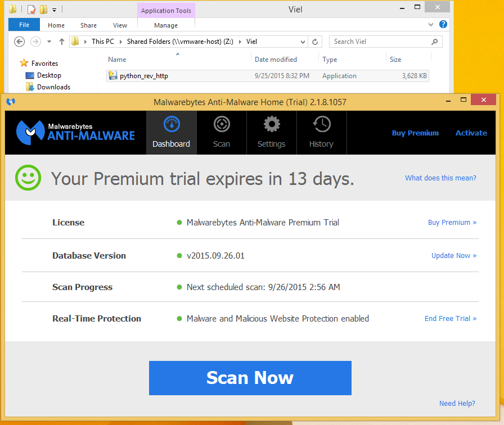Click the address bar folder icon
The image size is (504, 425).
click(75, 41)
